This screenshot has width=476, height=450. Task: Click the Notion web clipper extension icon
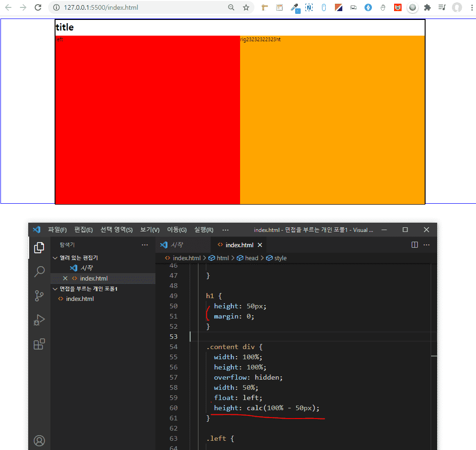(309, 7)
